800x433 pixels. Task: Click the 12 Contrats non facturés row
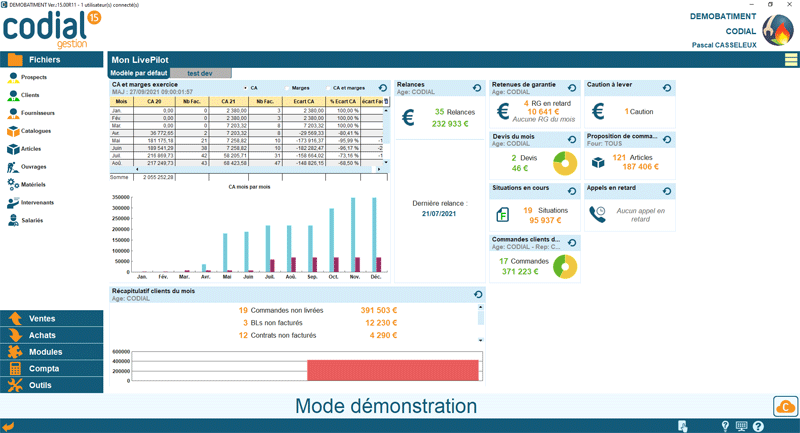pyautogui.click(x=317, y=336)
